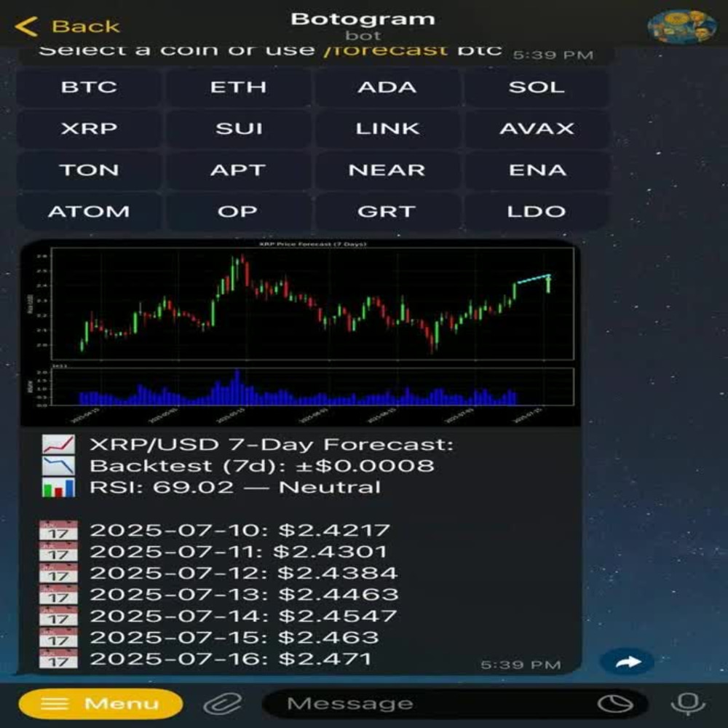Image resolution: width=728 pixels, height=728 pixels.
Task: Select the ENA coin button
Action: (537, 170)
